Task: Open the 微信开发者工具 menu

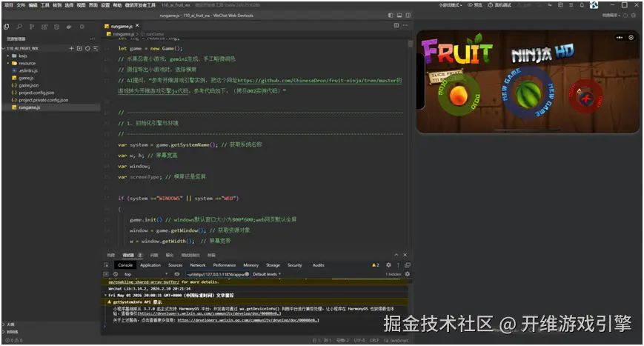Action: [x=140, y=5]
